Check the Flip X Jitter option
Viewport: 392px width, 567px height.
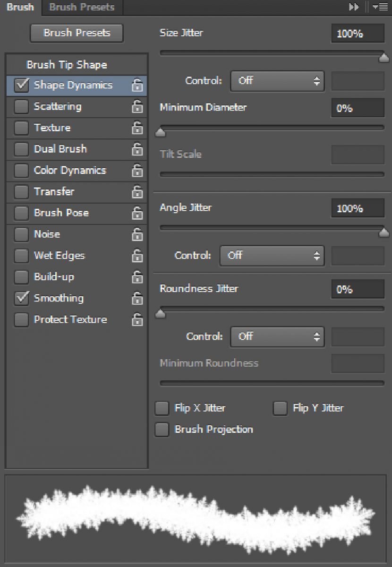pyautogui.click(x=162, y=408)
